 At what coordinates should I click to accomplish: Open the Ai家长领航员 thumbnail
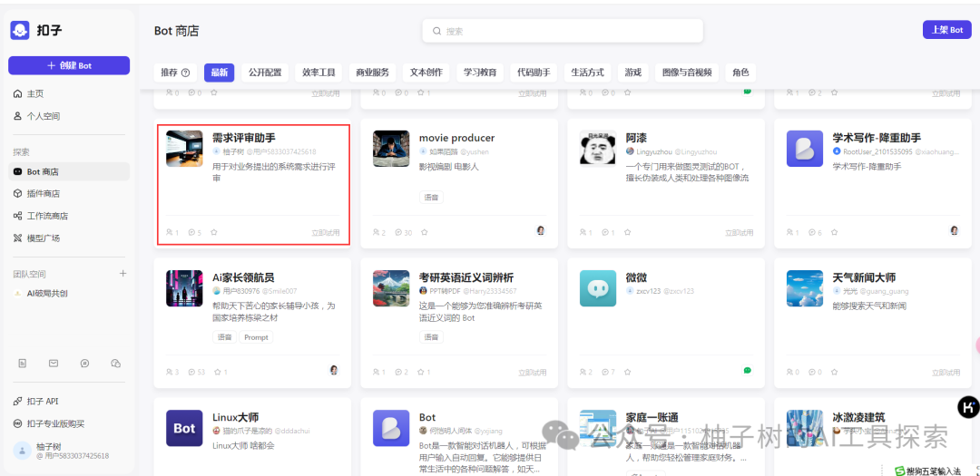click(x=184, y=288)
